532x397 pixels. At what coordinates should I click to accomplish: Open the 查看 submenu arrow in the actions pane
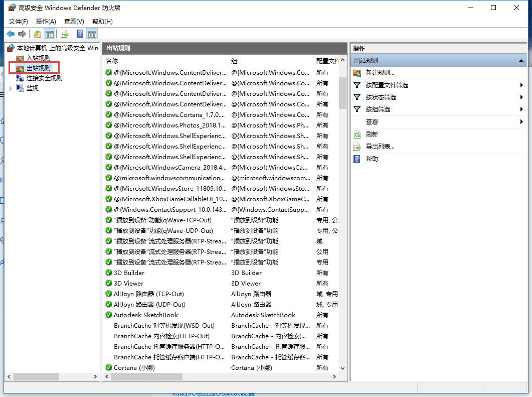coord(521,121)
